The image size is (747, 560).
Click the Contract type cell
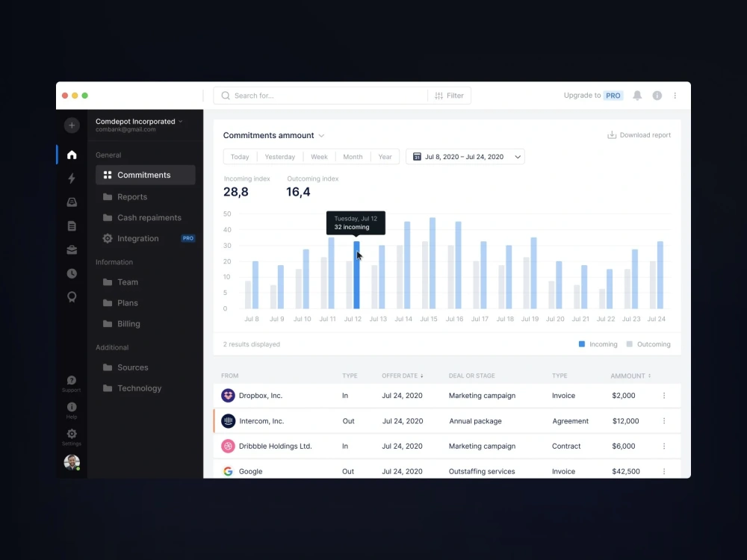pos(566,447)
